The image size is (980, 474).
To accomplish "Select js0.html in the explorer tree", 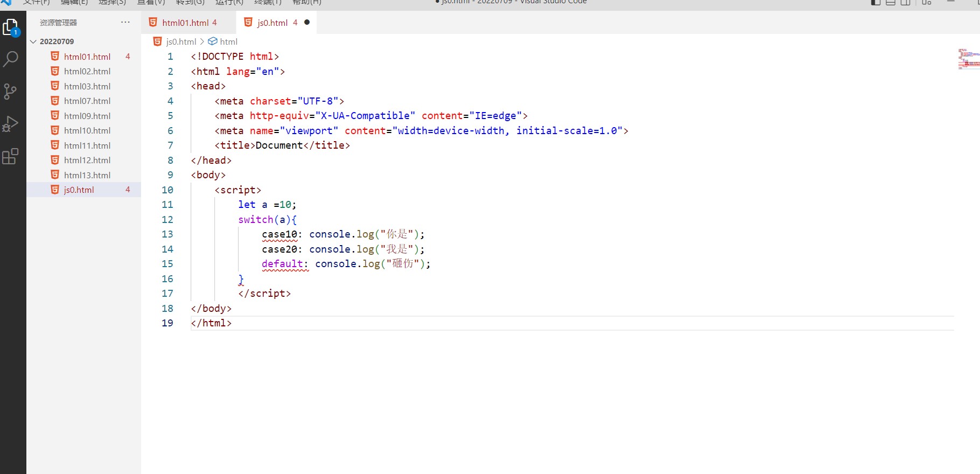I will tap(84, 190).
